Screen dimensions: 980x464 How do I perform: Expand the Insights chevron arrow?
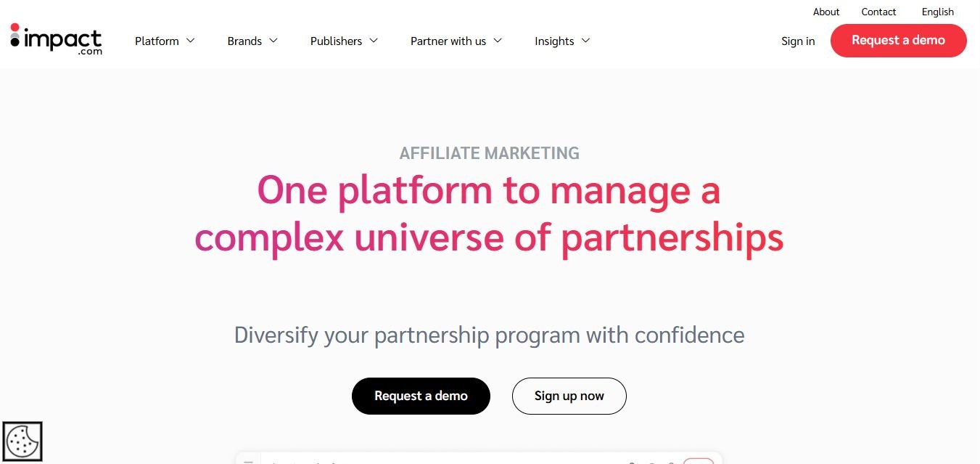click(x=585, y=41)
